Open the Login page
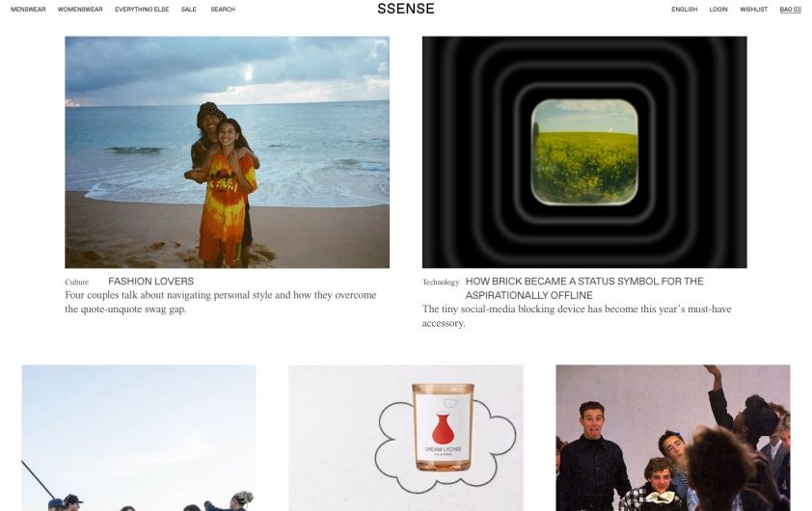Image resolution: width=812 pixels, height=511 pixels. coord(718,10)
